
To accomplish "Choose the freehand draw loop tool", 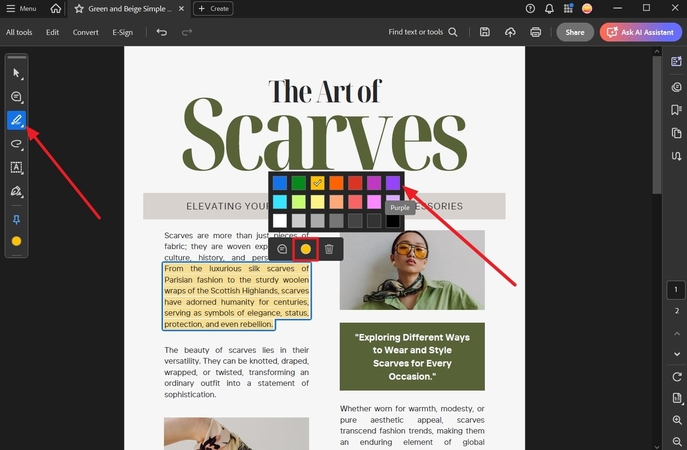I will click(16, 144).
